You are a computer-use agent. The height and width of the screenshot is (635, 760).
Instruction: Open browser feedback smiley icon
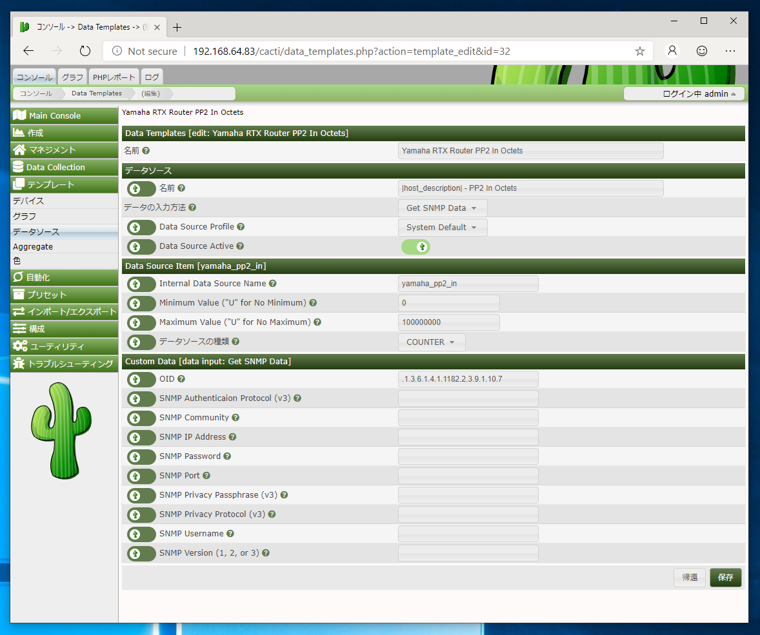point(702,51)
